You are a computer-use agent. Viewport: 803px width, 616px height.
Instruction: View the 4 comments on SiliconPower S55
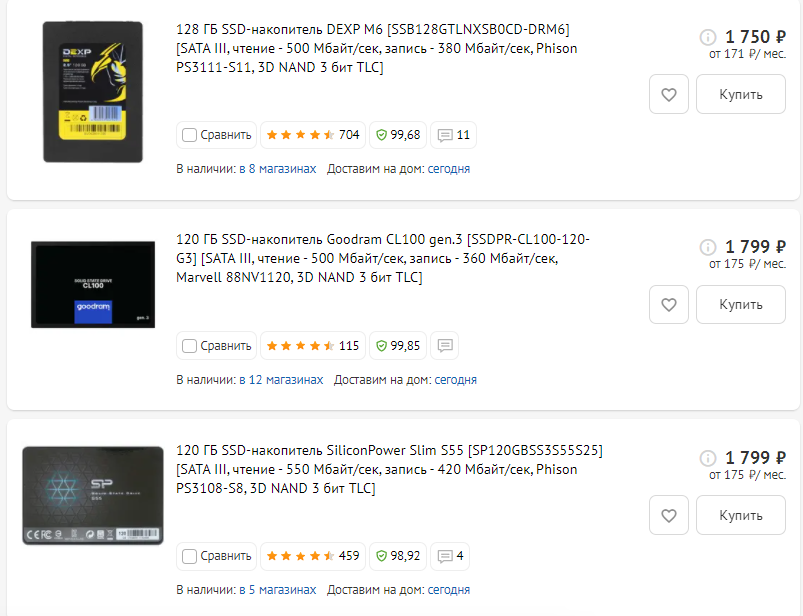coord(450,556)
